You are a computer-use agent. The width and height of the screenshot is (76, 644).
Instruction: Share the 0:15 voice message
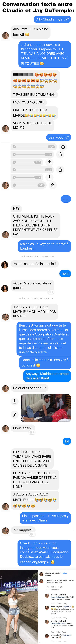click(x=52, y=185)
